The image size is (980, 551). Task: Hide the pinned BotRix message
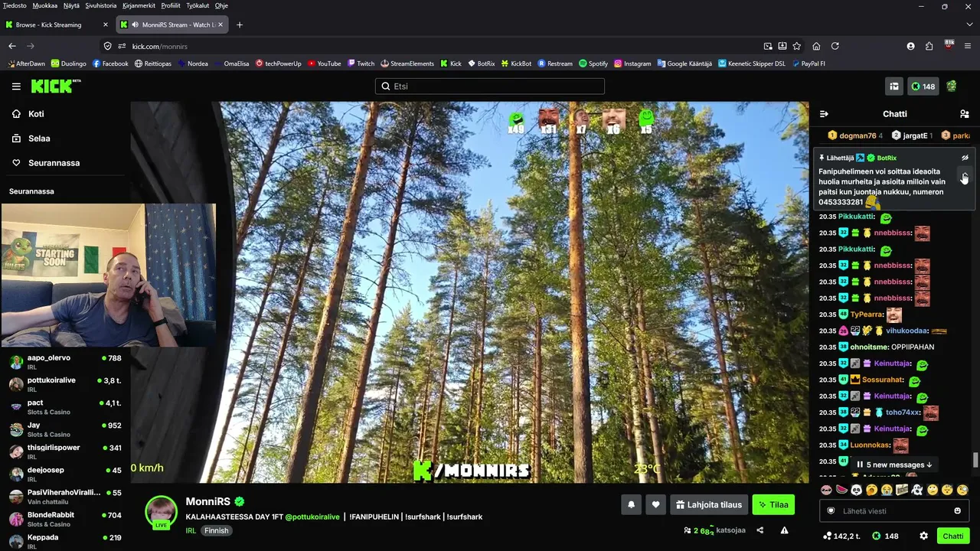point(965,158)
